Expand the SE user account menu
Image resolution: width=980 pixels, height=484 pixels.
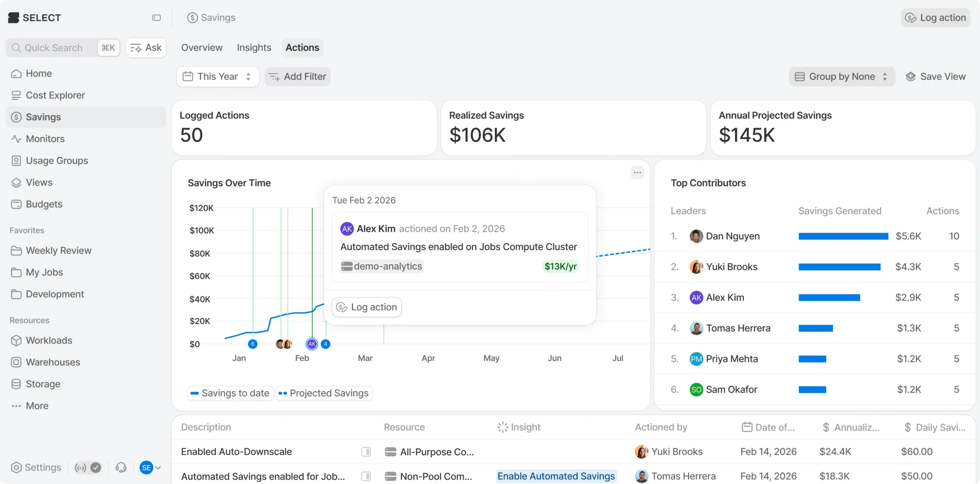150,468
